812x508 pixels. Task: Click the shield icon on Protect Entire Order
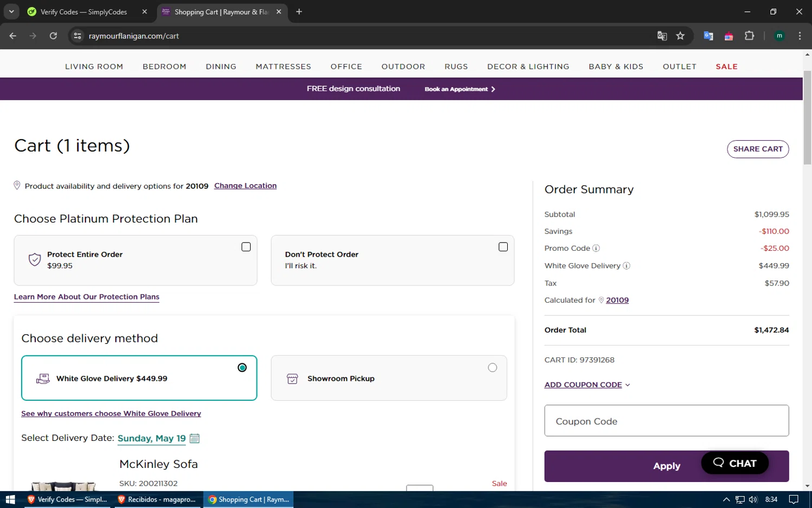point(35,260)
